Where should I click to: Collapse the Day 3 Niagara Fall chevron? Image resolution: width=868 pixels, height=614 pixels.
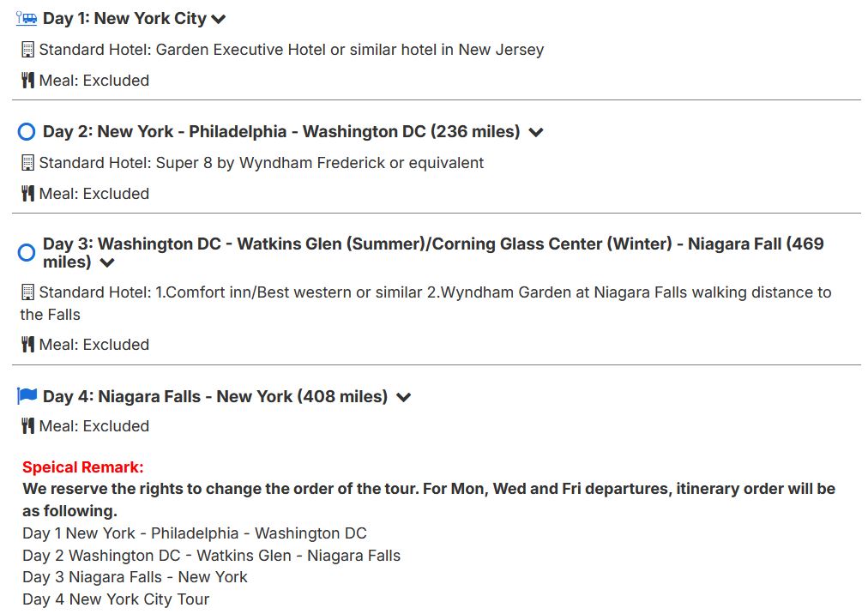[107, 262]
